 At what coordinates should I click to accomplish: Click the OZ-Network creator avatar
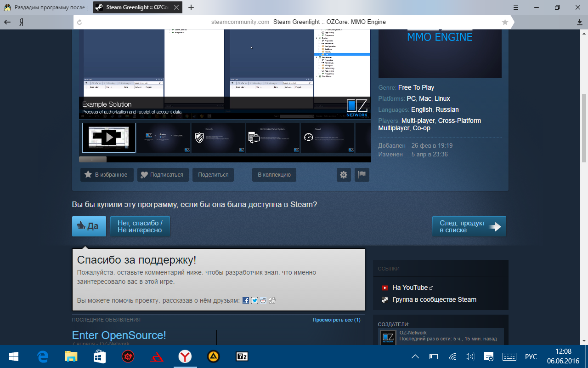[x=388, y=338]
